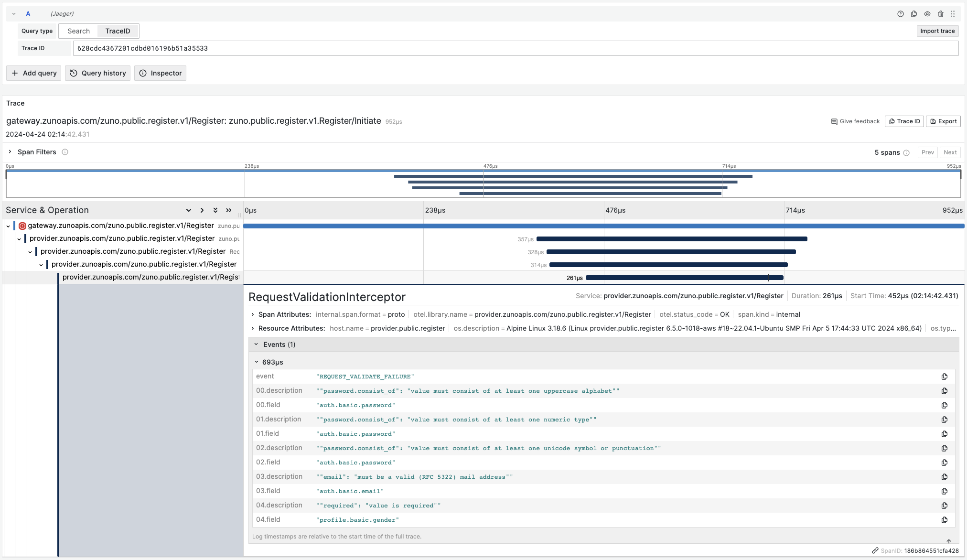This screenshot has width=967, height=560.
Task: Toggle the Span Filters visibility
Action: (10, 151)
